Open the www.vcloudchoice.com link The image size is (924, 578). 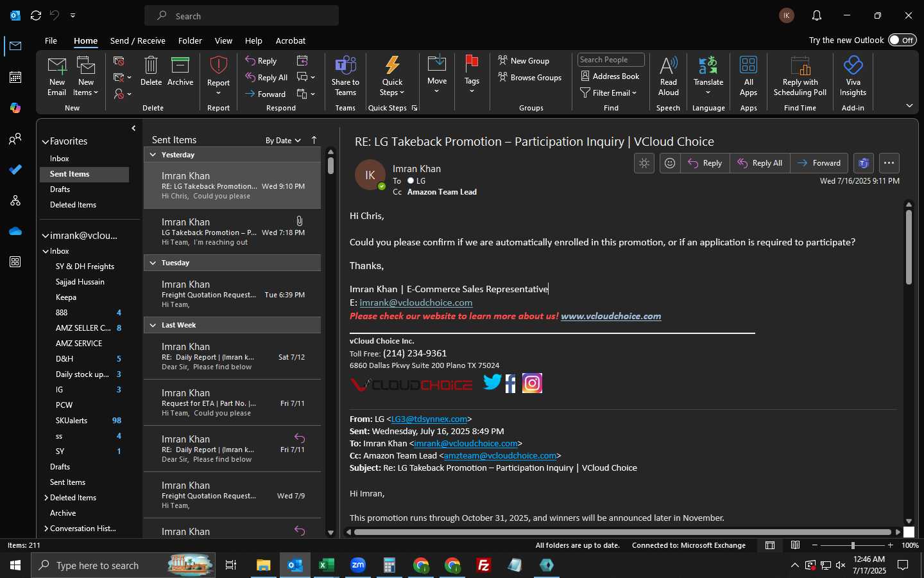(x=611, y=316)
